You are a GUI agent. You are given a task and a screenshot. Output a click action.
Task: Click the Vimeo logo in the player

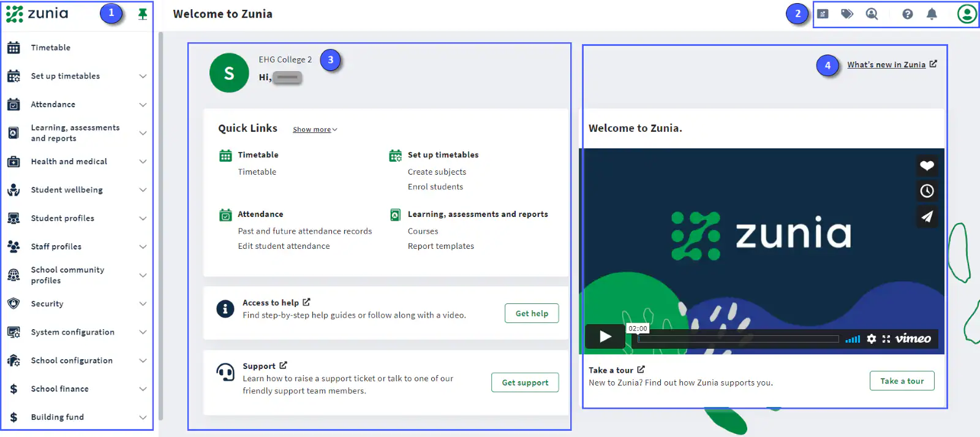pos(913,338)
